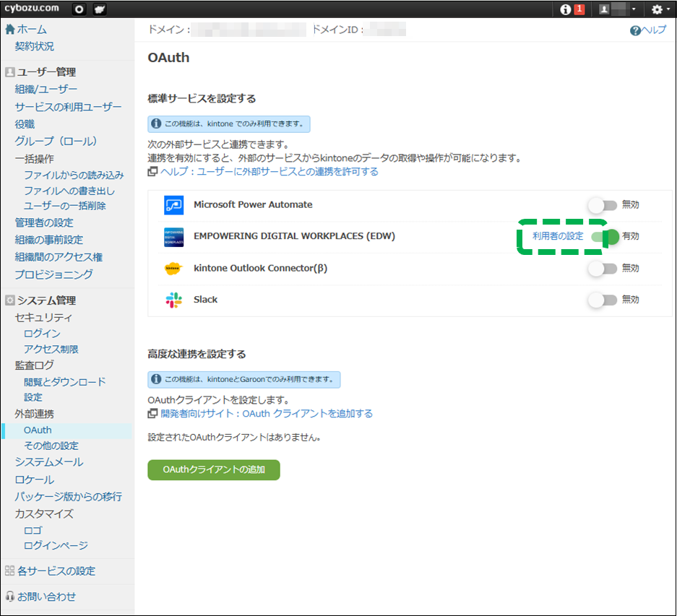The image size is (677, 616).
Task: Enable Microsoft Power Automate integration toggle
Action: (603, 205)
